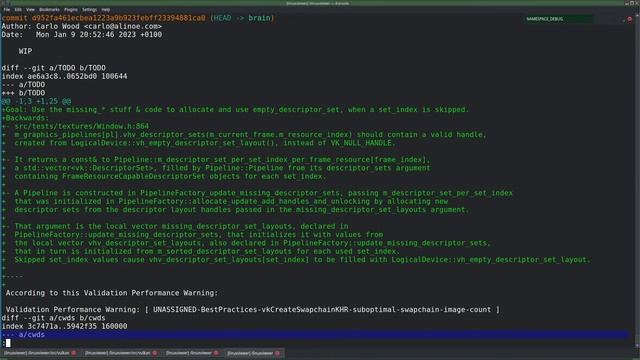Close the first terminal tab
The height and width of the screenshot is (360, 640).
pos(74,353)
